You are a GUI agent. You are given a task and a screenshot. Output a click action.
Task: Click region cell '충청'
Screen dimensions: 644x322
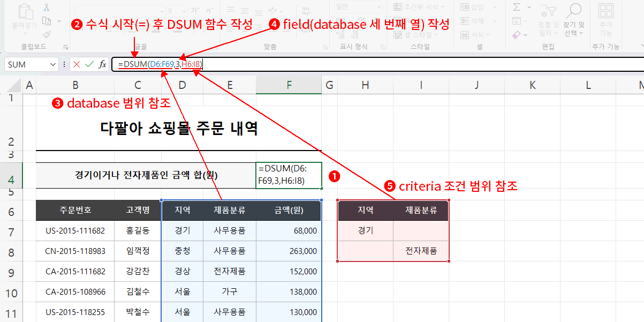pos(183,251)
